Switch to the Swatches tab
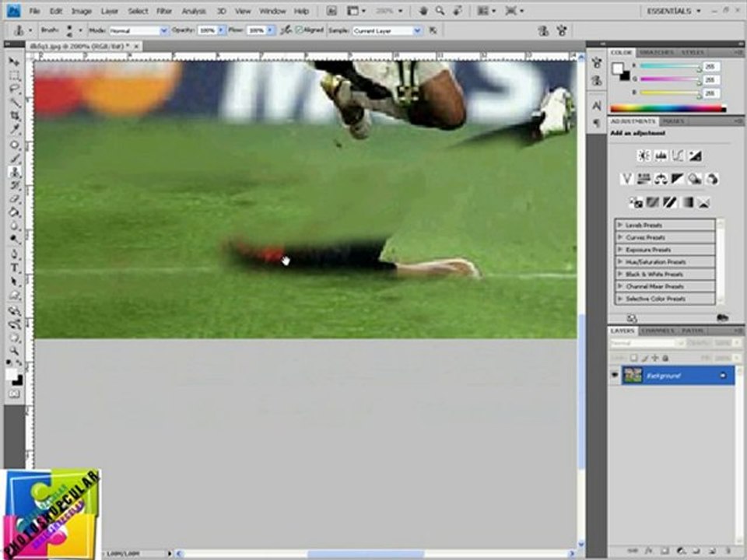The image size is (747, 560). click(x=657, y=52)
